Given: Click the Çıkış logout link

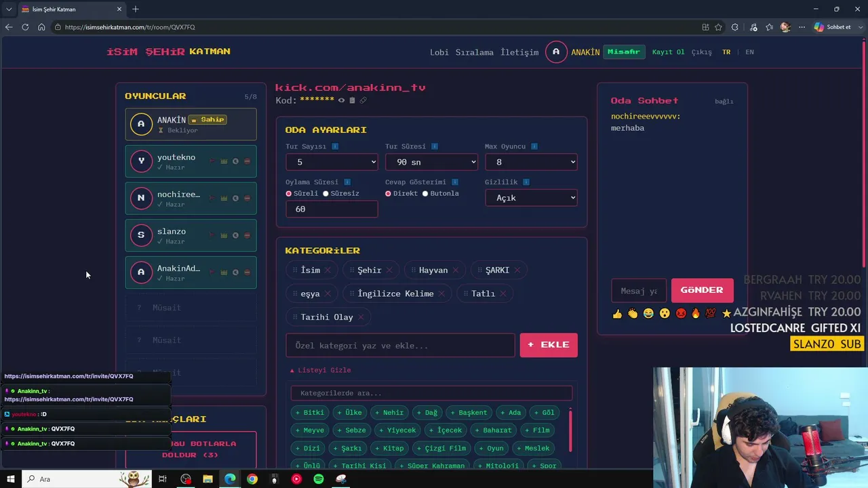Looking at the screenshot, I should tap(702, 52).
